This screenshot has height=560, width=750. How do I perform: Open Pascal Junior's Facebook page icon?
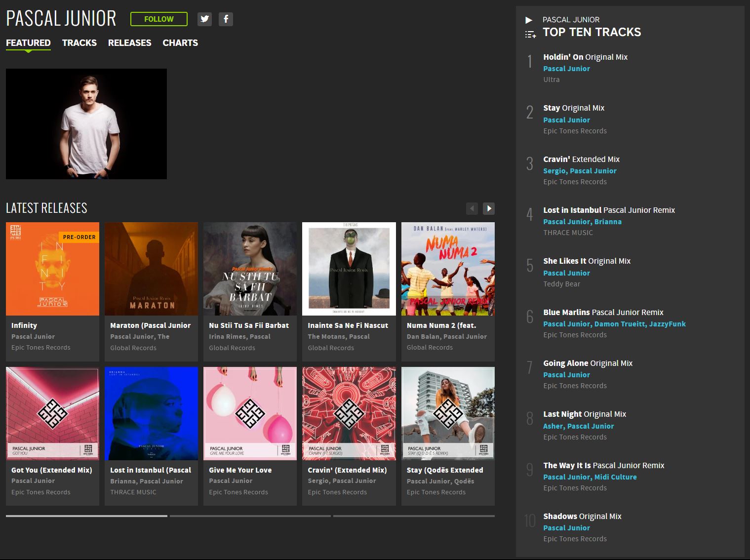pos(226,19)
